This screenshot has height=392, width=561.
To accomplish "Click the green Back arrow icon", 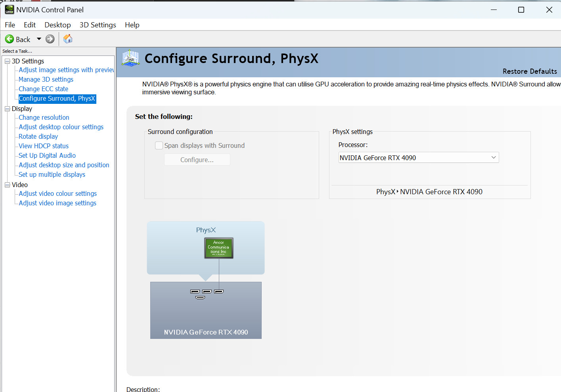I will [x=10, y=39].
